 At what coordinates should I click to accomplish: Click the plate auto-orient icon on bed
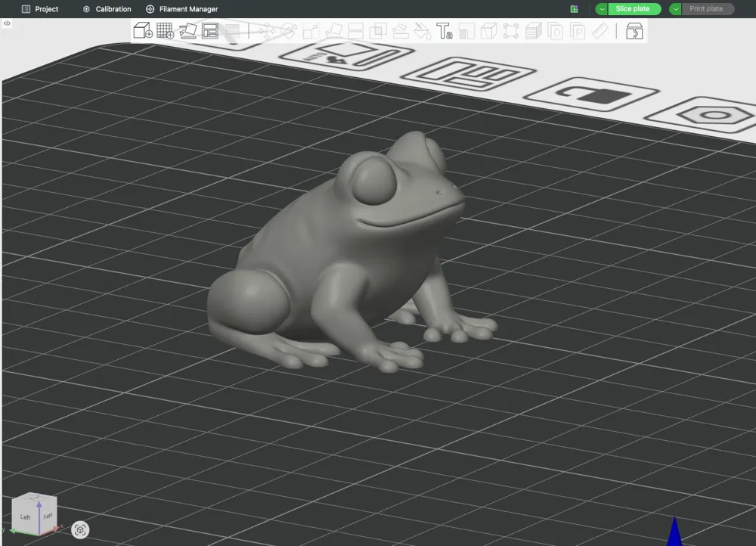click(345, 55)
